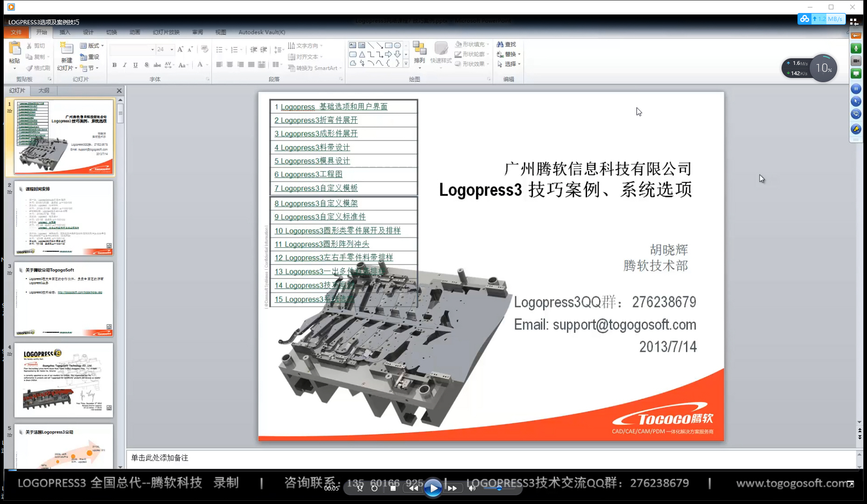
Task: Expand the shapes gallery More arrow
Action: point(406,63)
